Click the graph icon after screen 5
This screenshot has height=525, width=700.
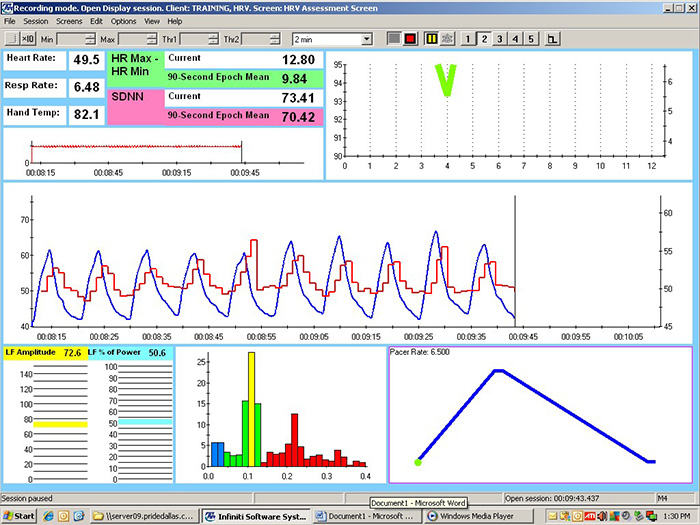coord(552,38)
